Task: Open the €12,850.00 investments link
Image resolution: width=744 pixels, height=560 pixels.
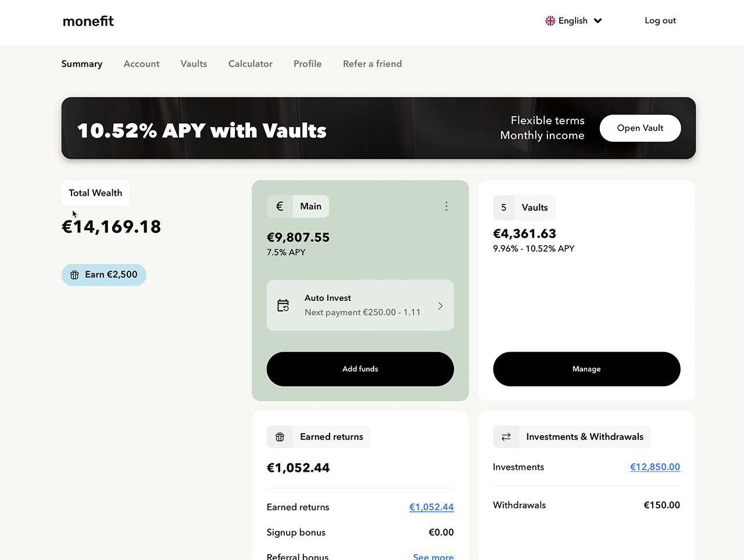Action: tap(654, 467)
